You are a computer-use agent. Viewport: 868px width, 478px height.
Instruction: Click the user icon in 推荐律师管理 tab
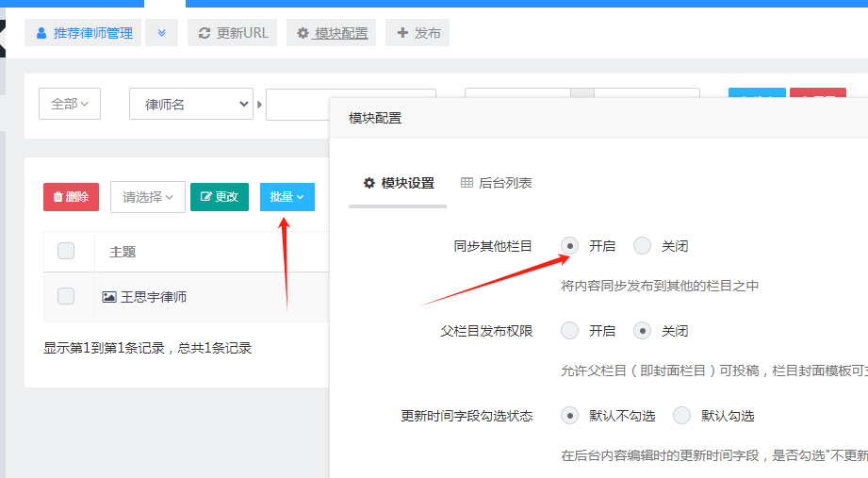[41, 33]
